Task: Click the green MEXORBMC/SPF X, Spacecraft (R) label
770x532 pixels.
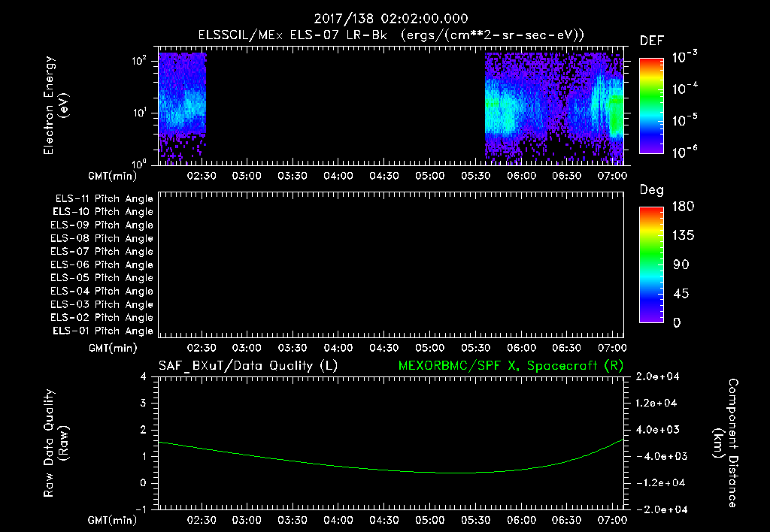Action: (511, 366)
